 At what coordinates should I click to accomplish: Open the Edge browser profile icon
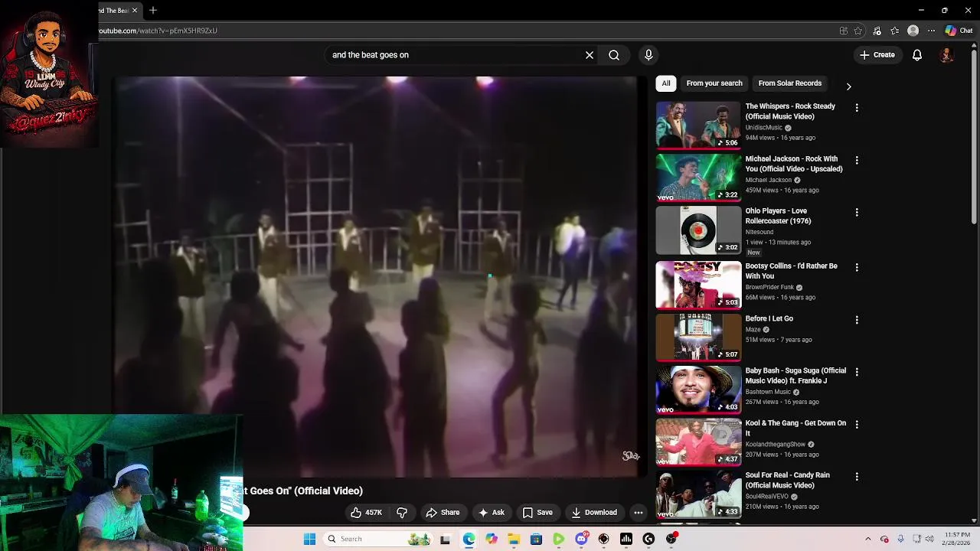913,31
